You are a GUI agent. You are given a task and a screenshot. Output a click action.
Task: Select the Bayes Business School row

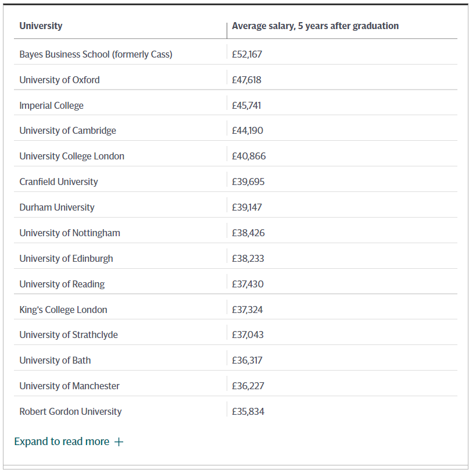(x=96, y=54)
